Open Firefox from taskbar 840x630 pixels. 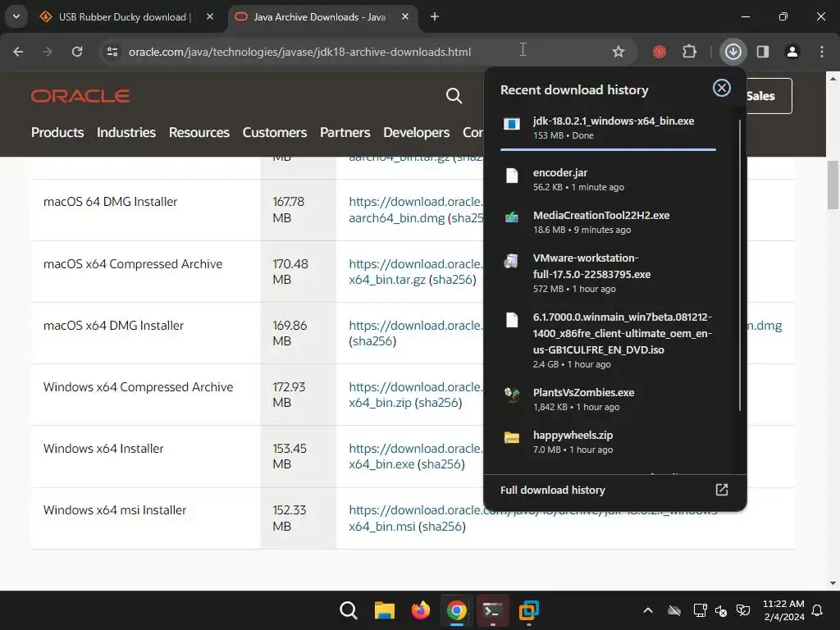click(421, 610)
